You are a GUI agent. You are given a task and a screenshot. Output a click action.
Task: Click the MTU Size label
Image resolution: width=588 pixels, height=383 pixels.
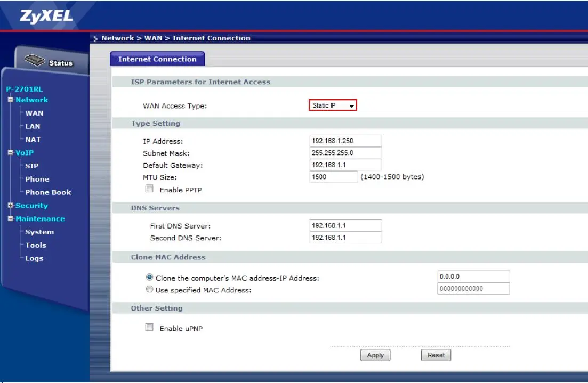(x=160, y=177)
